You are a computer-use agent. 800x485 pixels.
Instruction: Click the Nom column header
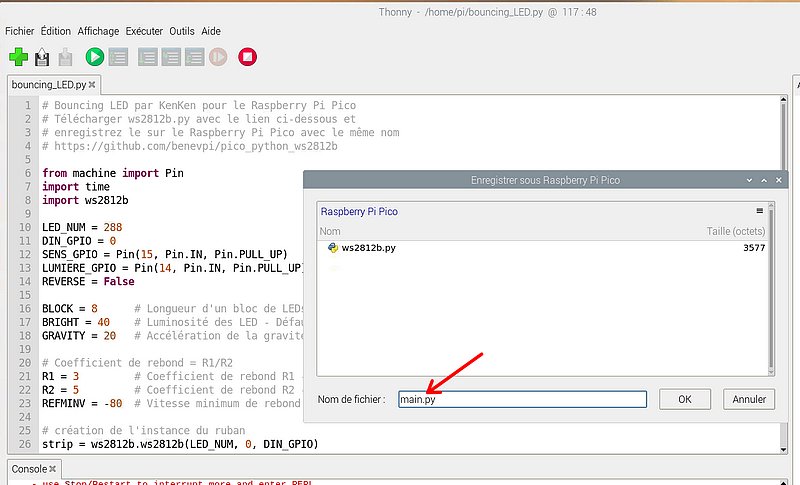point(330,231)
